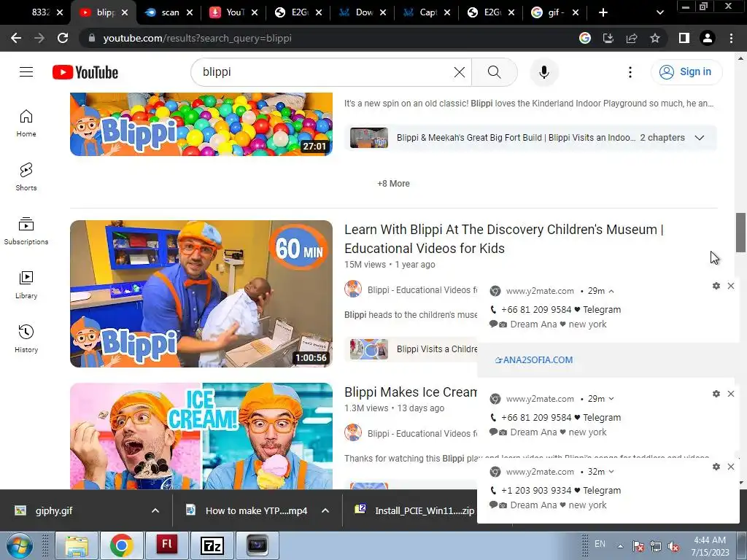Dismiss the 32m y2mate notification
Image resolution: width=747 pixels, height=560 pixels.
[731, 467]
